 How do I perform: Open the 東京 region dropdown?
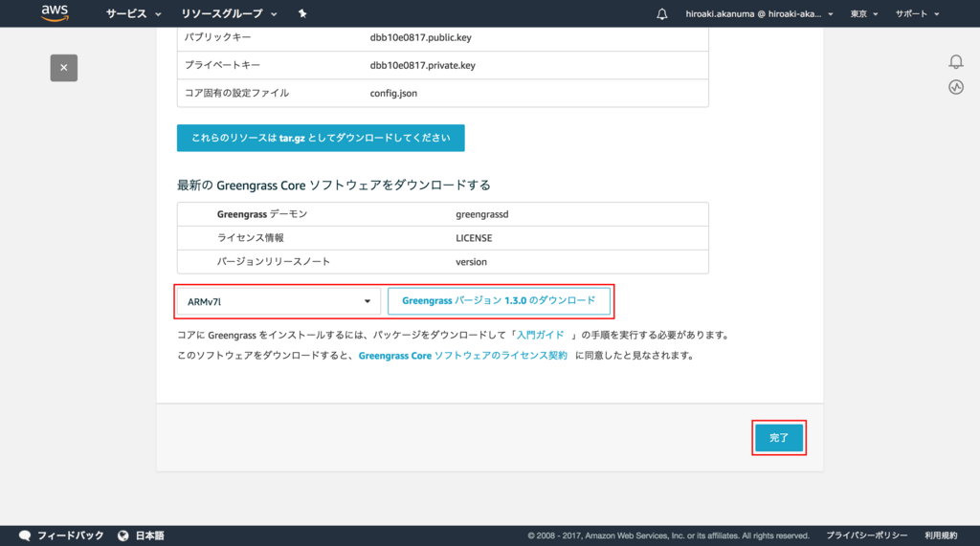[x=864, y=13]
